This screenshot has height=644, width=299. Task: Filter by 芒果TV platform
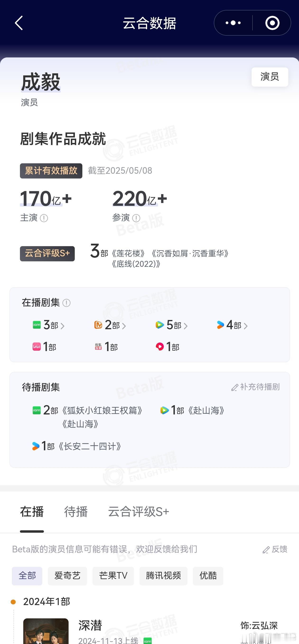point(113,576)
